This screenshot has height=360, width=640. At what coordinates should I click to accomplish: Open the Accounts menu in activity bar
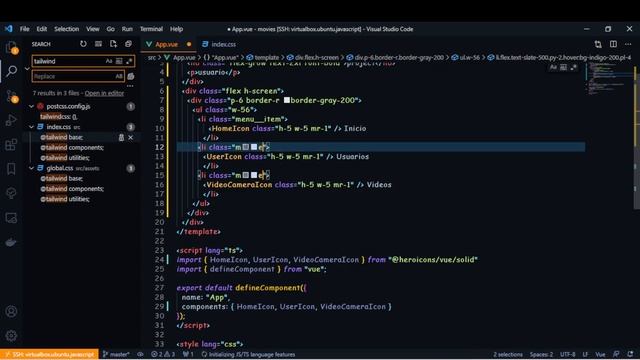11,311
